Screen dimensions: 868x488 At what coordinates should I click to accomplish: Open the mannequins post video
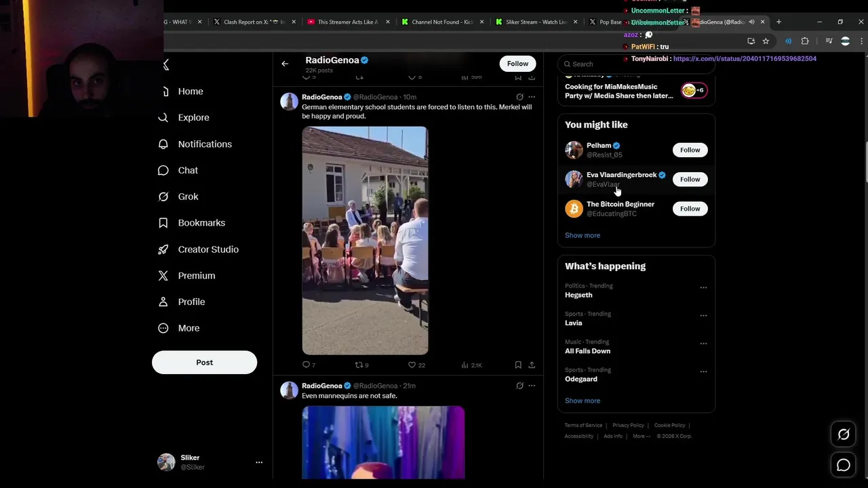[x=383, y=443]
